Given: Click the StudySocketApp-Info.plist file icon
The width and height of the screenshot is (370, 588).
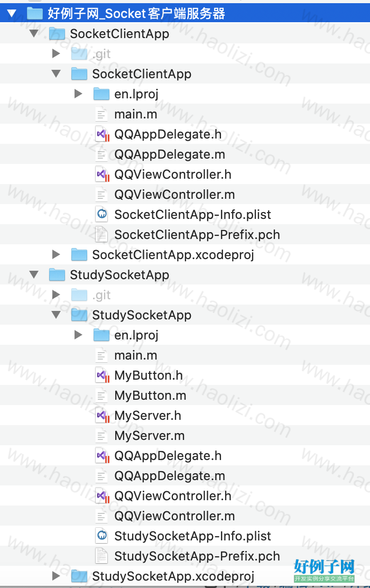Looking at the screenshot, I should pyautogui.click(x=102, y=536).
